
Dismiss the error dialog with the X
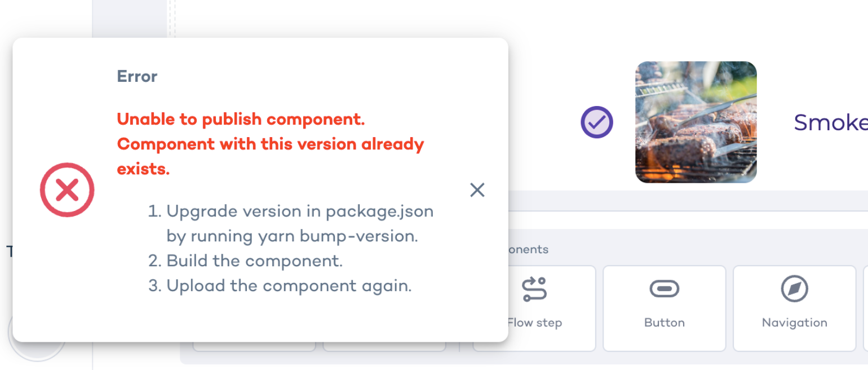[477, 190]
